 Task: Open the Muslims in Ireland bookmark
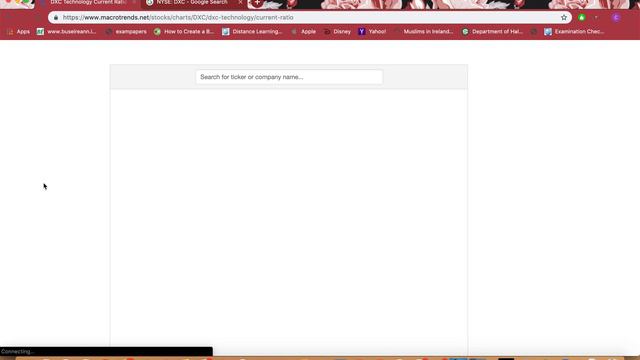coord(424,31)
